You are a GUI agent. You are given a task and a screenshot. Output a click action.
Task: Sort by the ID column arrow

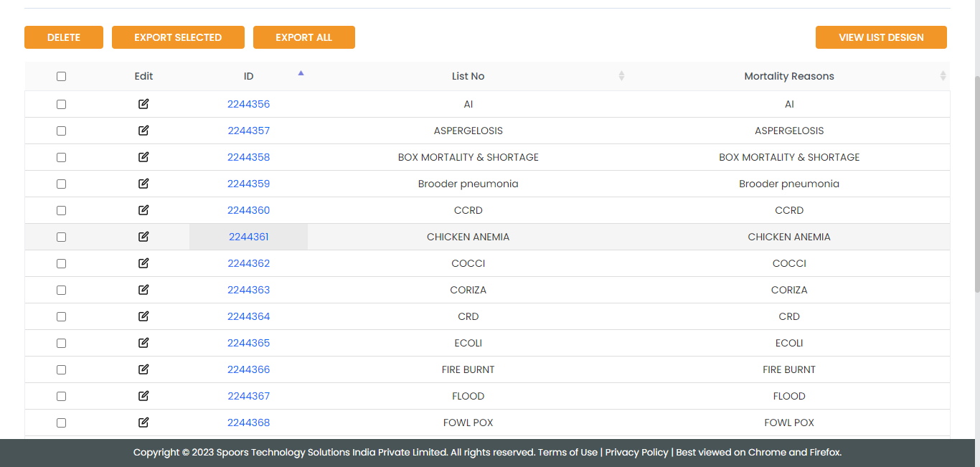[x=301, y=73]
